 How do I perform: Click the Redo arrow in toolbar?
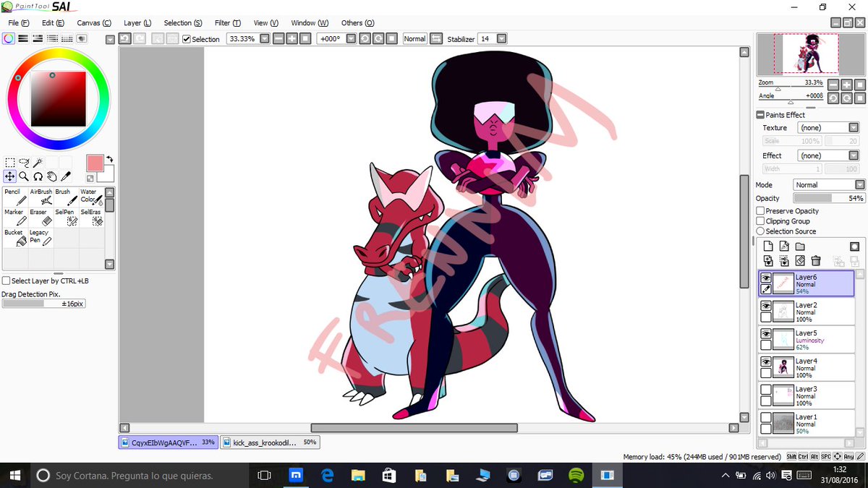(x=140, y=38)
